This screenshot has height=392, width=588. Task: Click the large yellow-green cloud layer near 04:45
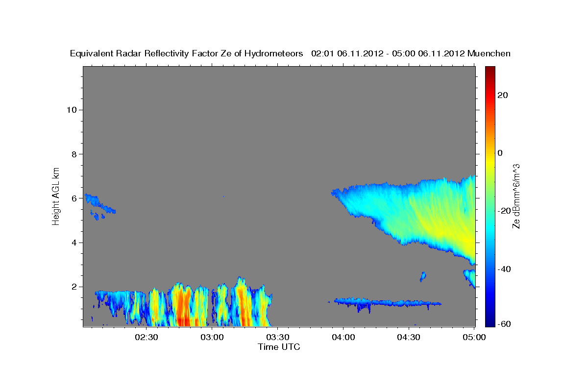tap(431, 216)
